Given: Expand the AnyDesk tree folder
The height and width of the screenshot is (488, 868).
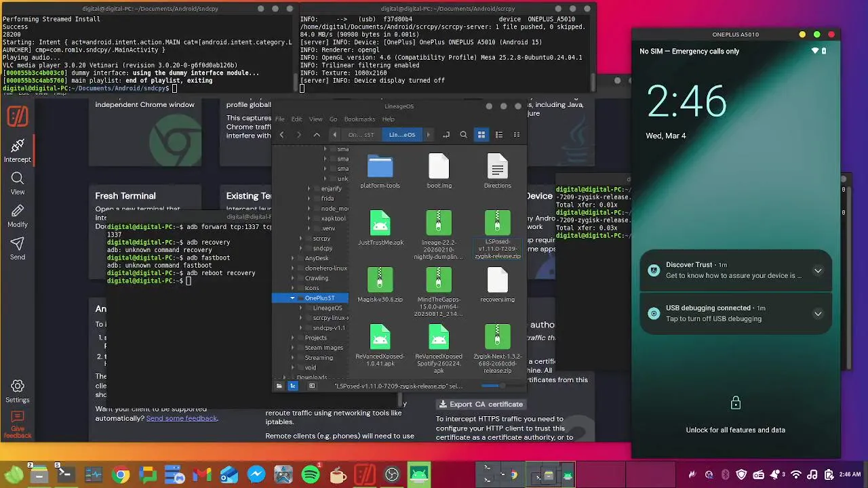Looking at the screenshot, I should (x=292, y=258).
